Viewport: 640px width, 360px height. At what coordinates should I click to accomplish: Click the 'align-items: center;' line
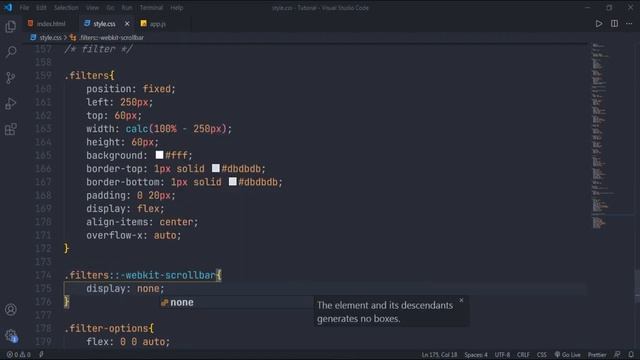pyautogui.click(x=142, y=222)
